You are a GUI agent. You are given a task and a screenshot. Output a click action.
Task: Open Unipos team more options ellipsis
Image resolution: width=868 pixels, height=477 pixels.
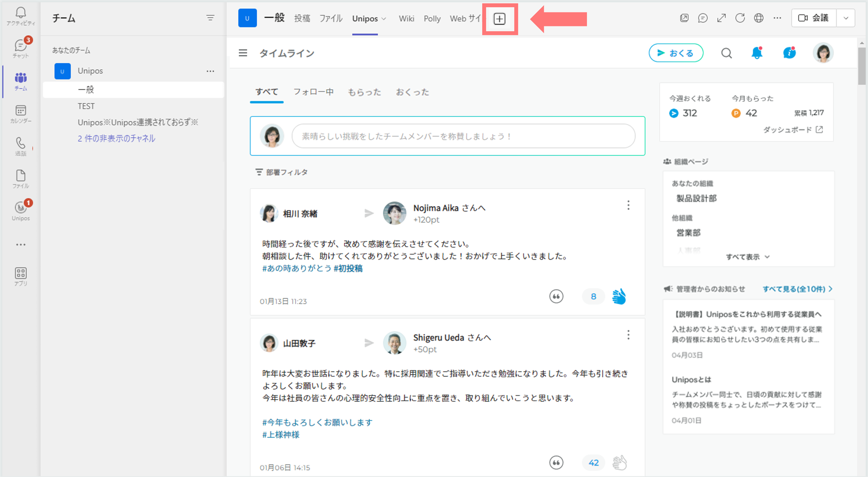[210, 71]
